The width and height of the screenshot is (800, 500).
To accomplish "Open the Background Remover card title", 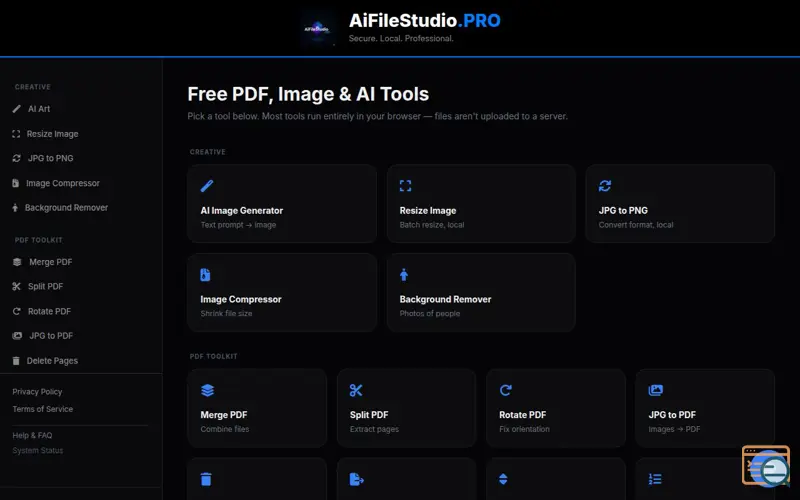I will point(445,299).
